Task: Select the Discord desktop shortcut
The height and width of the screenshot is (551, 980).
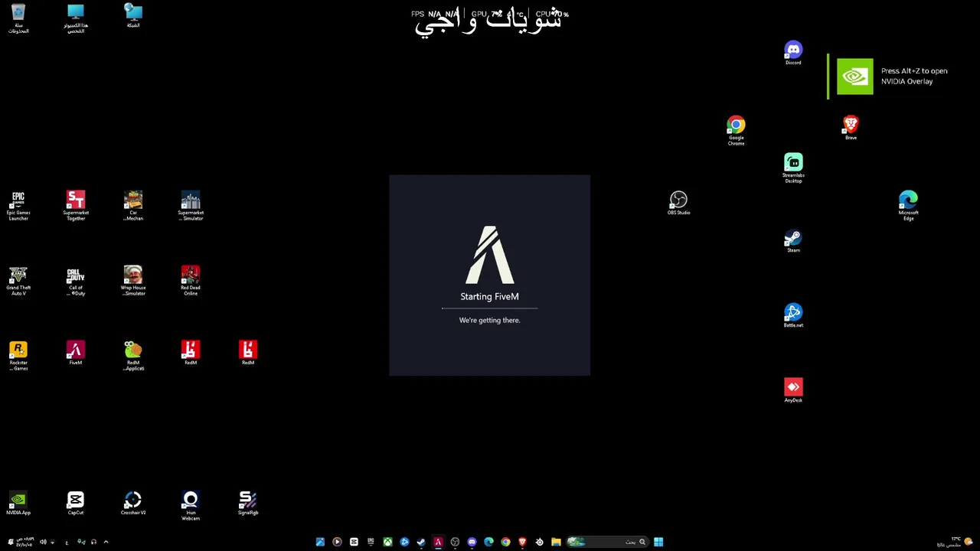Action: (x=793, y=53)
